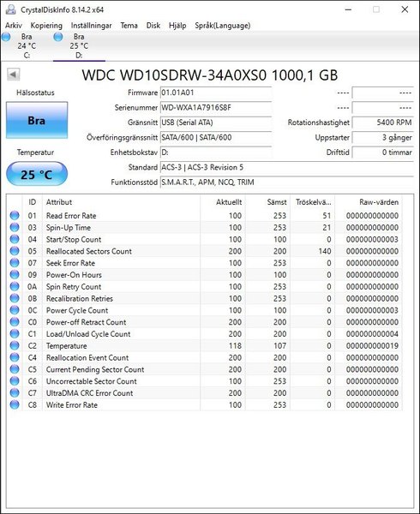Viewport: 420px width, 514px height.
Task: Click the Gränssnitt field USB (Serial ATA)
Action: 216,123
